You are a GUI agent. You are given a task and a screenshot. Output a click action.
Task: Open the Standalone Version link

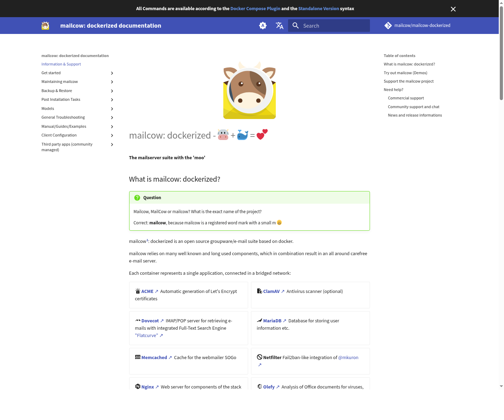(318, 9)
